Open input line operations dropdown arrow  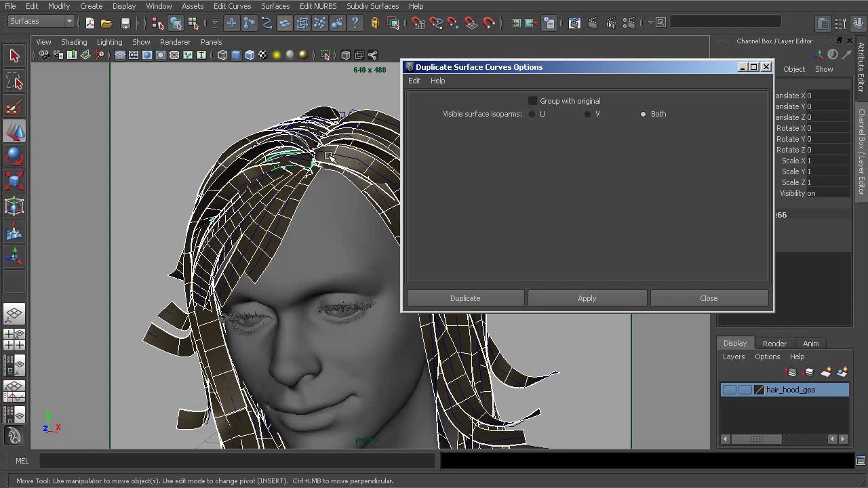click(x=650, y=22)
